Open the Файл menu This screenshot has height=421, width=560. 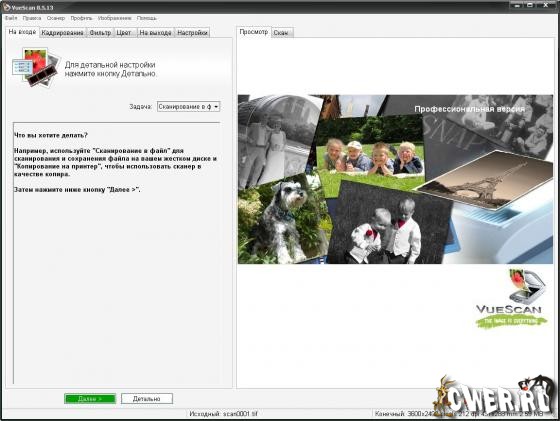[11, 18]
